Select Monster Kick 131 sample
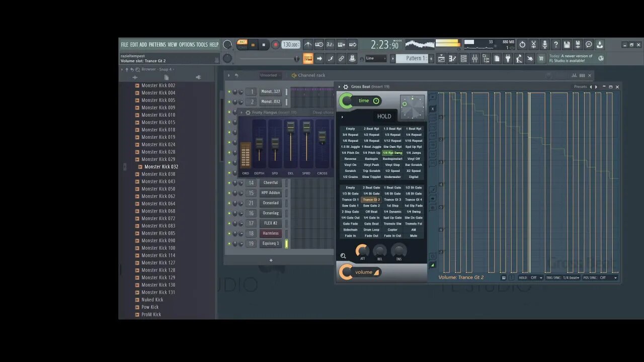Viewport: 644px width, 362px height. (158, 292)
